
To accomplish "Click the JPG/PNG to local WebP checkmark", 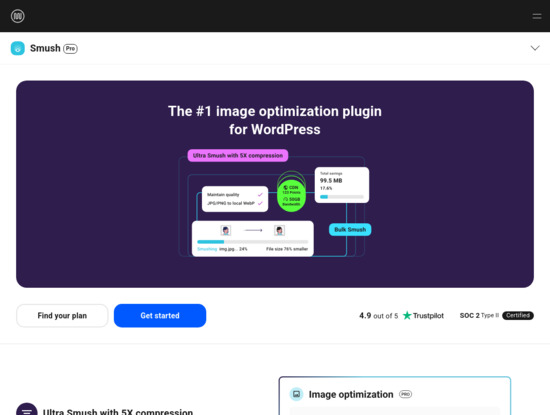I will click(x=260, y=203).
